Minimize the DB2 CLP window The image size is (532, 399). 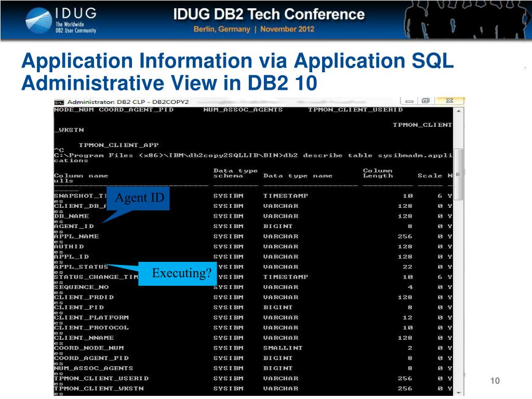click(x=409, y=101)
